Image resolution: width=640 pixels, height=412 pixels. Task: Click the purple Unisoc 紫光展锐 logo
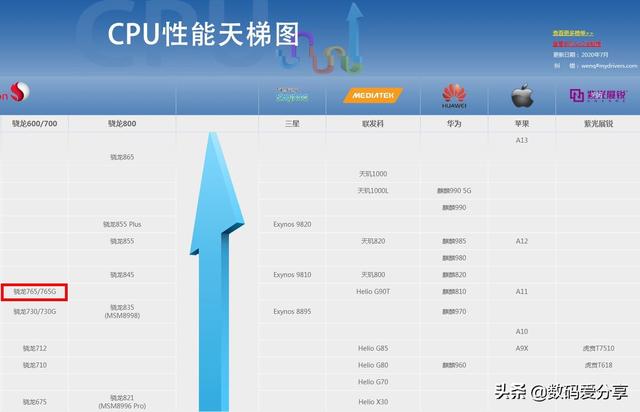tap(598, 95)
